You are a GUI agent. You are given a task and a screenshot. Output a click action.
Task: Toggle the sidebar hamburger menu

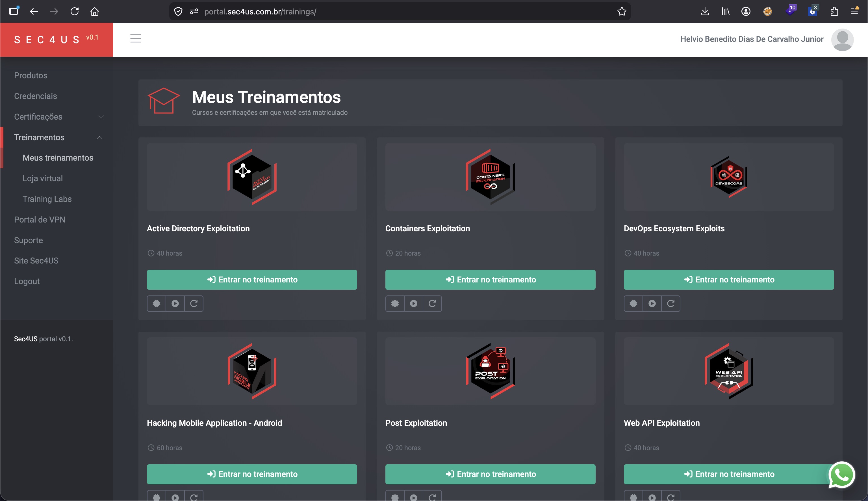tap(136, 38)
